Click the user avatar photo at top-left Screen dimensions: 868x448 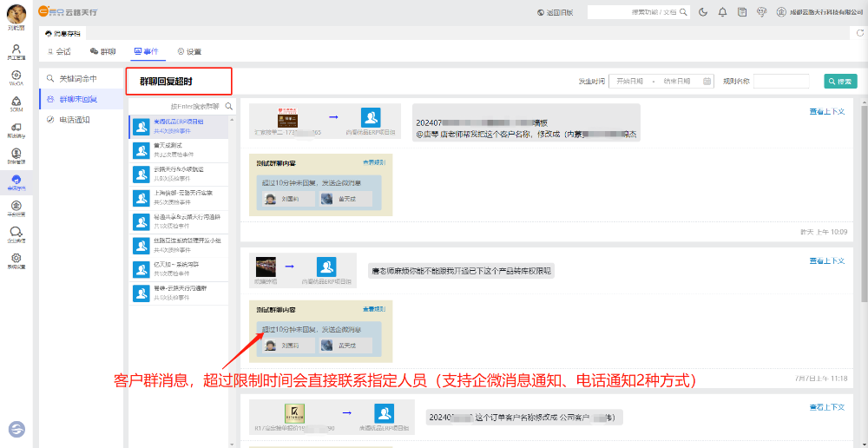(x=16, y=13)
